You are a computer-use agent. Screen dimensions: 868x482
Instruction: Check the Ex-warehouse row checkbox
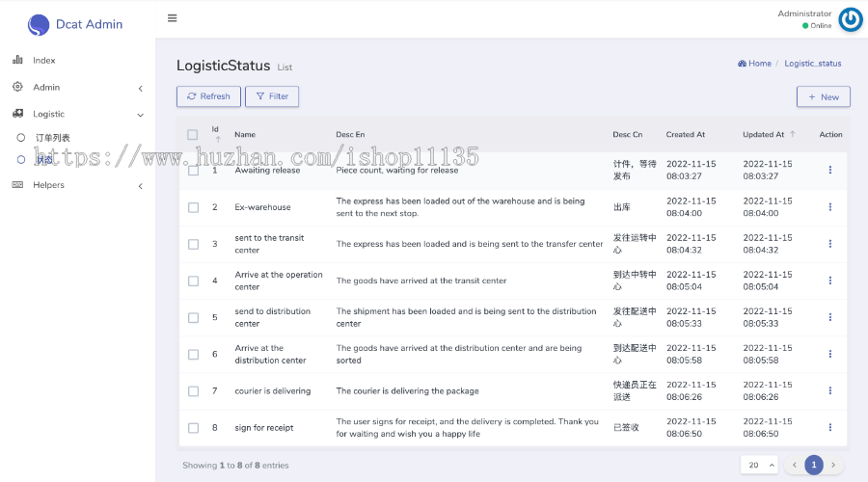tap(193, 207)
